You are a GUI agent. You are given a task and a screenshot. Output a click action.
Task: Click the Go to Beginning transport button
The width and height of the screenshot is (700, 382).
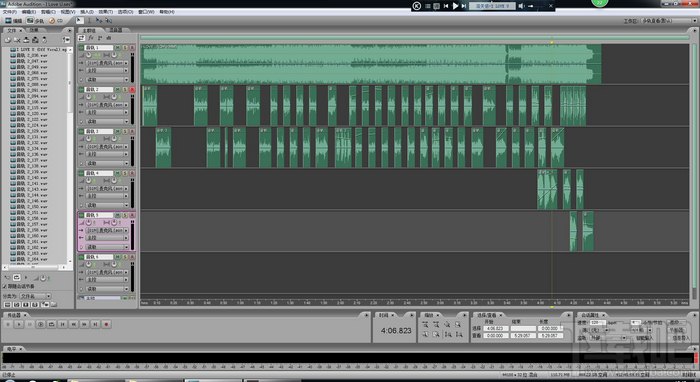click(x=62, y=324)
